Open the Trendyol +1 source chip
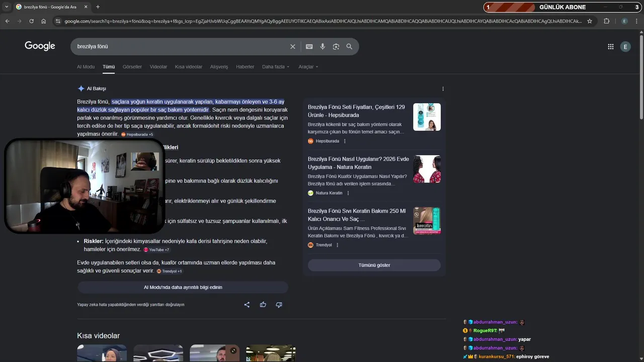Image resolution: width=644 pixels, height=362 pixels. (170, 271)
